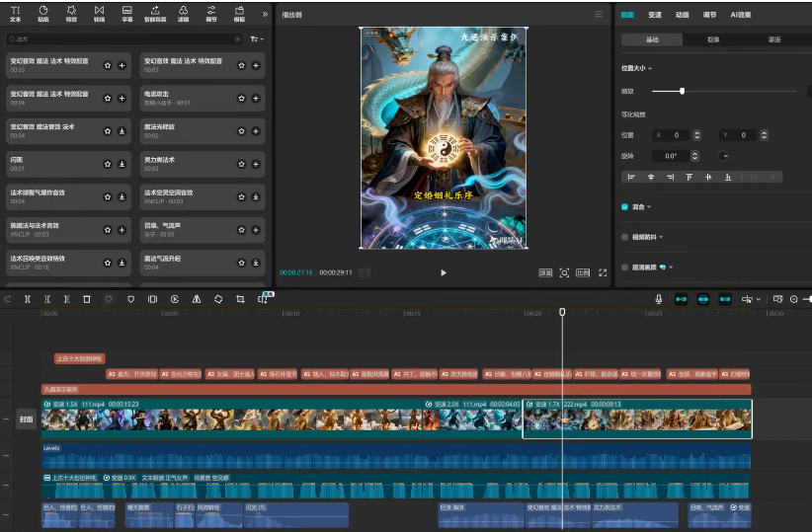Screen dimensions: 812x532
Task: Collapse the 位置大小 section
Action: [650, 68]
